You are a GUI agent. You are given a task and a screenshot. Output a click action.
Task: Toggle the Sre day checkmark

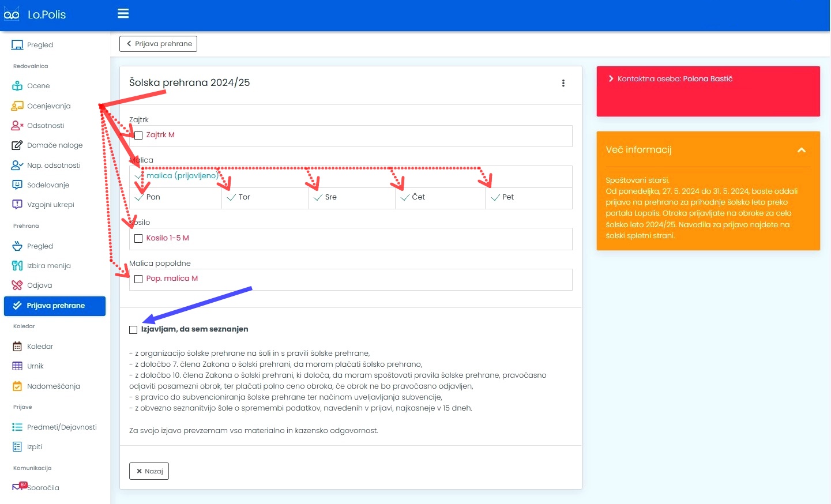tap(318, 197)
